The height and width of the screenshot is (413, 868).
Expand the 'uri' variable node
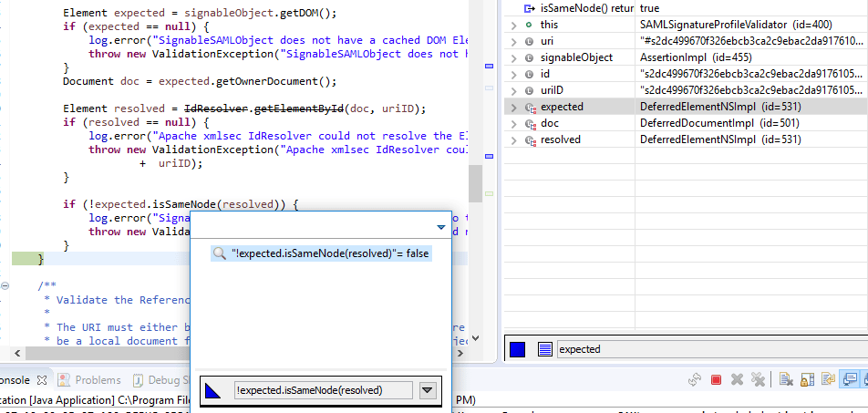513,42
